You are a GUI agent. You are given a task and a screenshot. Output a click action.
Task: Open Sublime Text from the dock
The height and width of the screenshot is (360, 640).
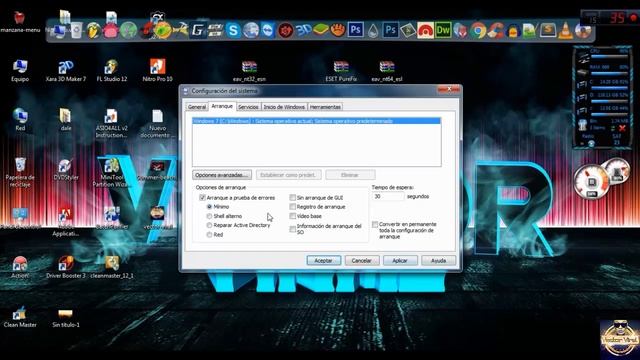548,30
